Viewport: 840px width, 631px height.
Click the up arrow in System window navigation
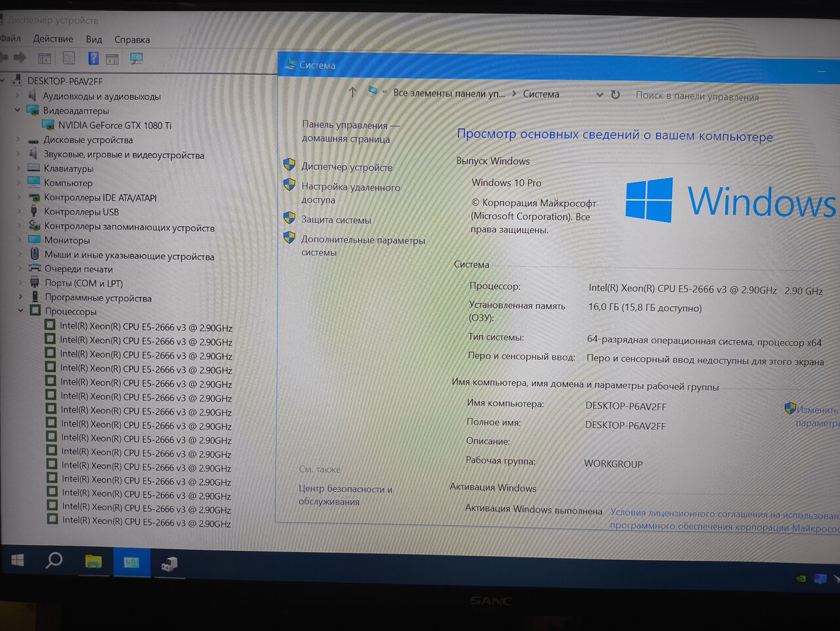click(x=352, y=93)
